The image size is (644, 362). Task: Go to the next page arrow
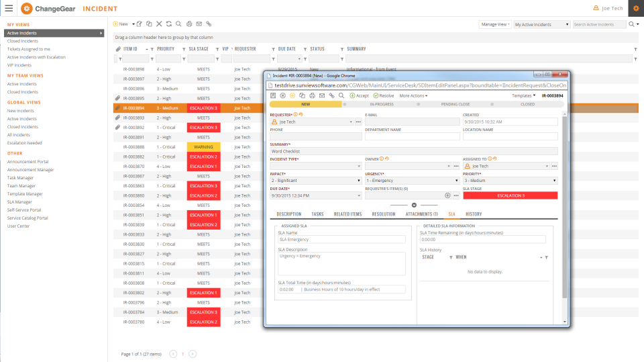click(193, 354)
